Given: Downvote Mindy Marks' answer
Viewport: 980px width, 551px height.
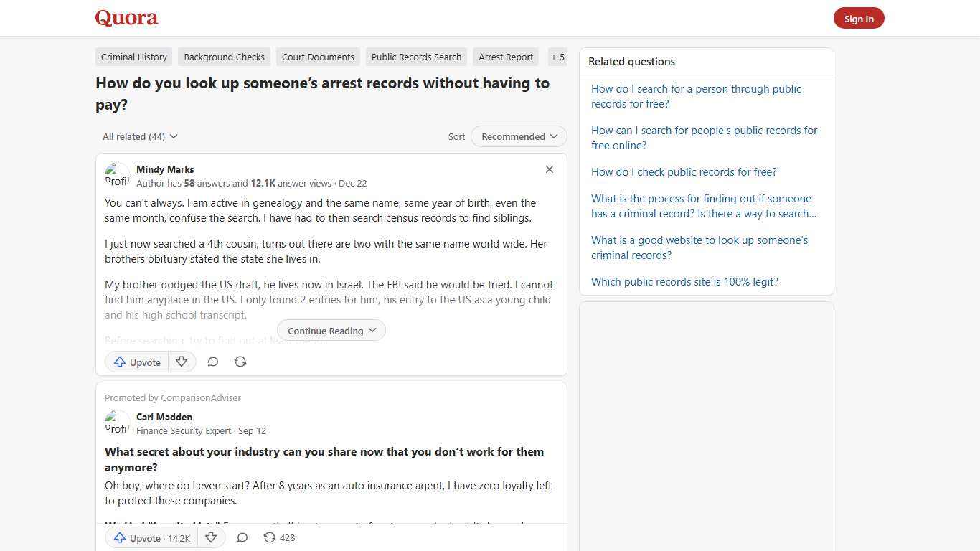Looking at the screenshot, I should (182, 362).
